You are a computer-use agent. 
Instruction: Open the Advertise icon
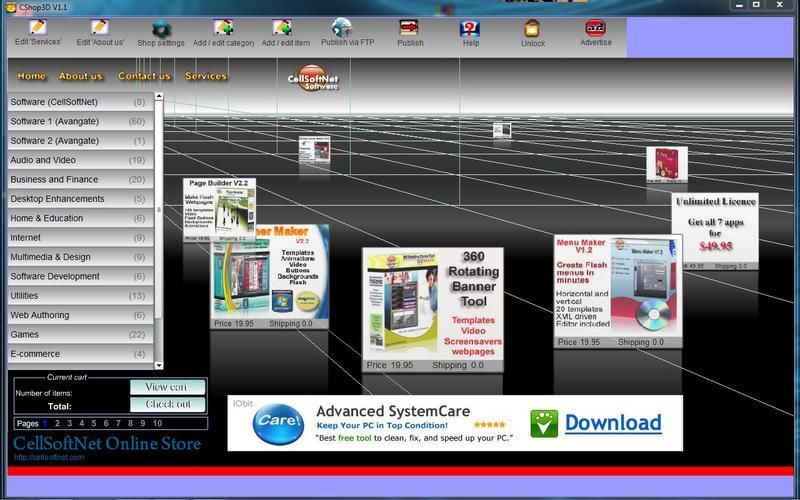pos(595,28)
